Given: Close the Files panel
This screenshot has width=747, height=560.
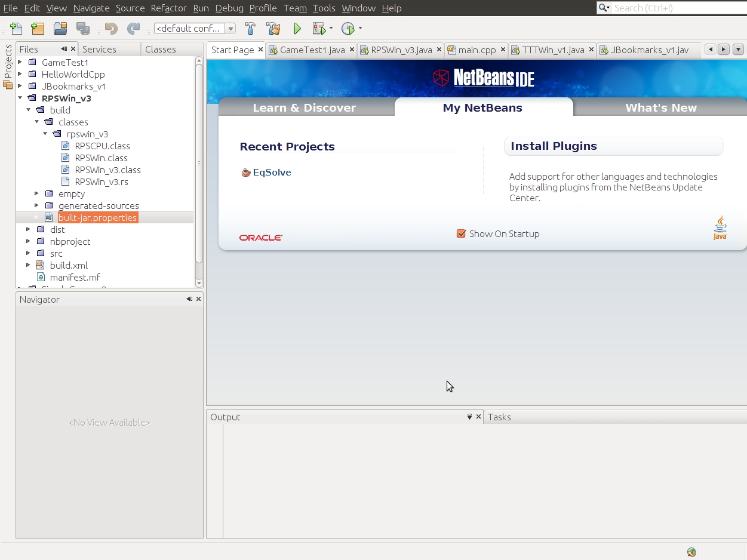Looking at the screenshot, I should 73,49.
